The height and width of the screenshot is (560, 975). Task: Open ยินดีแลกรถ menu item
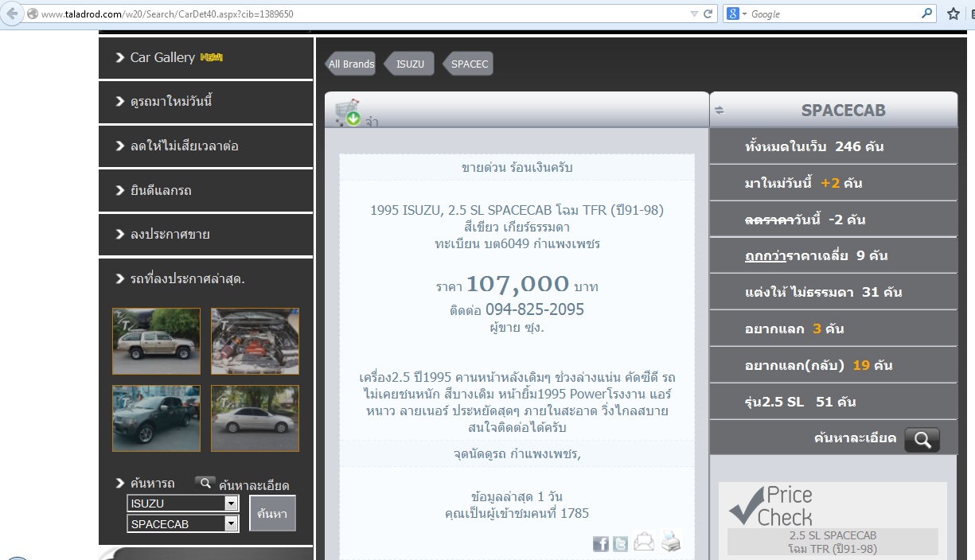[206, 191]
